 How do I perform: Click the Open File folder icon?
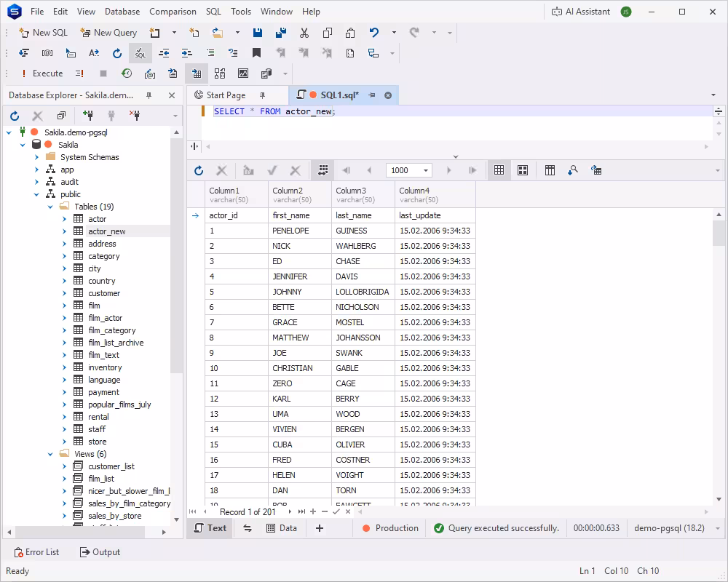217,33
